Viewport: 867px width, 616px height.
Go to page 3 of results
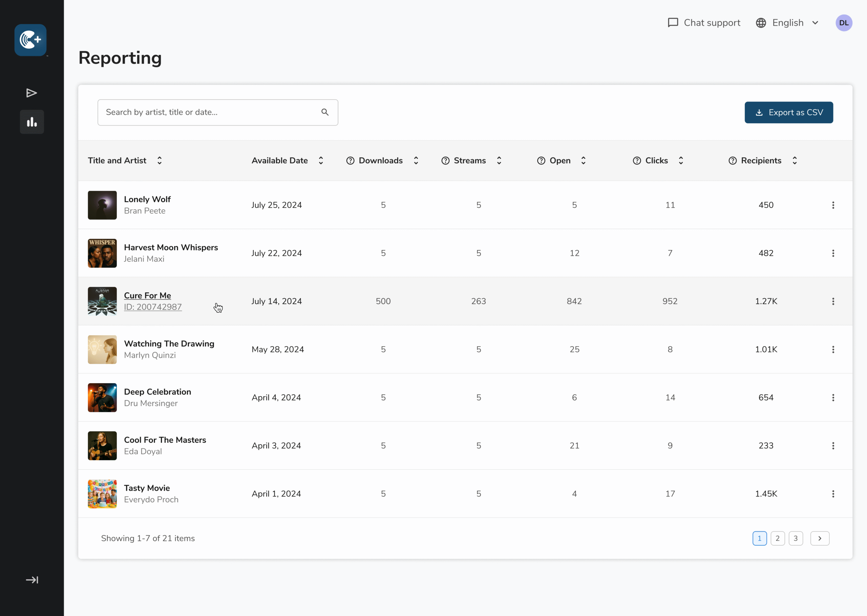pos(795,538)
